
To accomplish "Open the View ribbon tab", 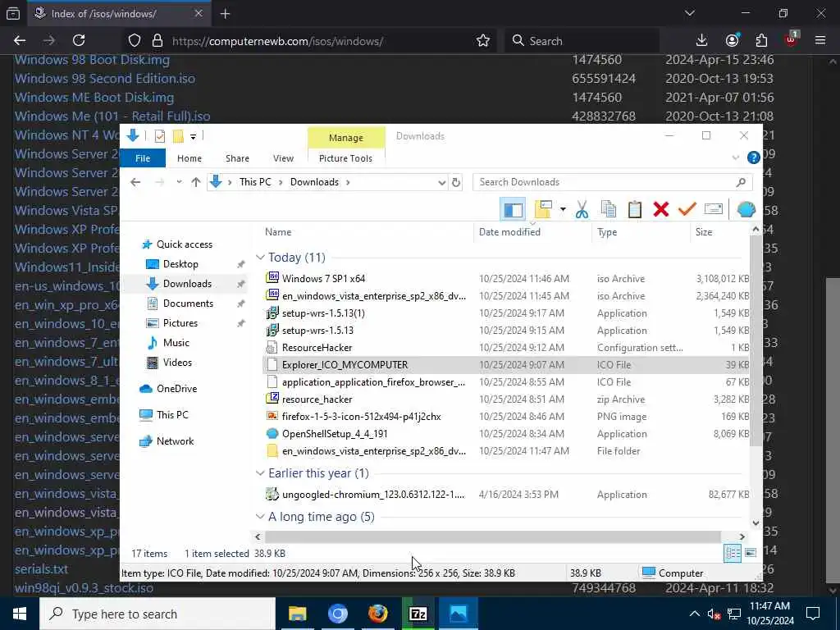I will tap(283, 158).
